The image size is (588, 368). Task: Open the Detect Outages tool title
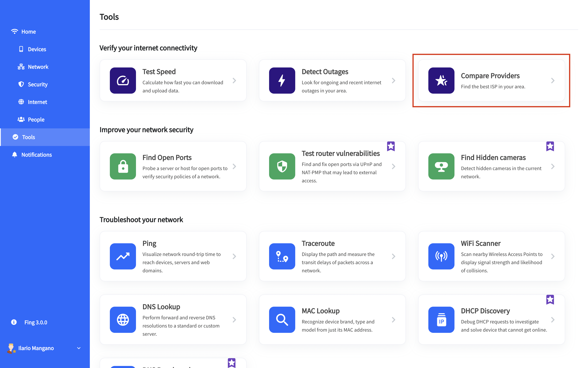pyautogui.click(x=325, y=72)
